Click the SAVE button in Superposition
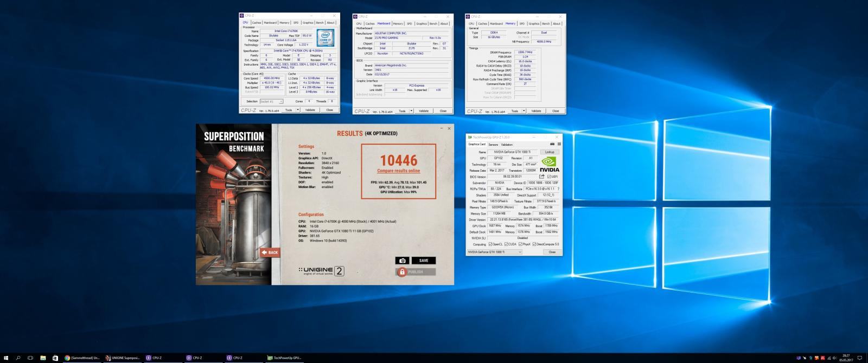868x363 pixels. click(424, 261)
